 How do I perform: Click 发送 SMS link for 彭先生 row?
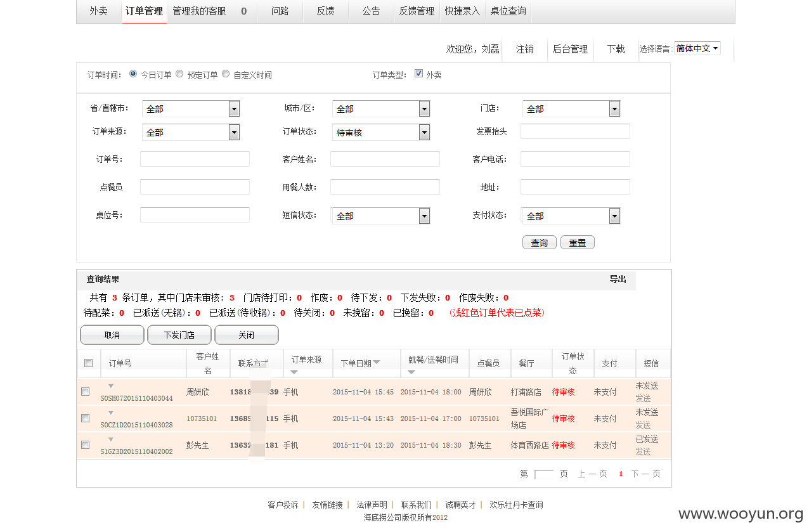tap(643, 451)
